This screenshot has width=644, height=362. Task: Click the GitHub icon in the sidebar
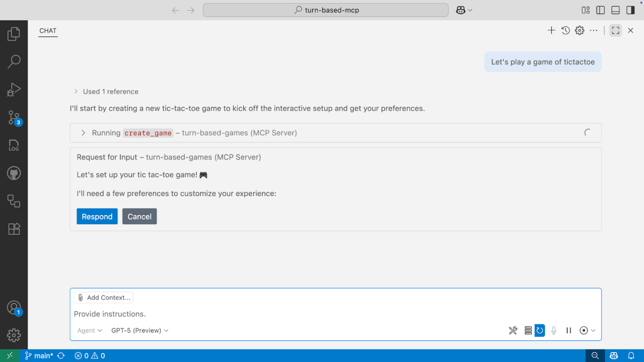[14, 173]
